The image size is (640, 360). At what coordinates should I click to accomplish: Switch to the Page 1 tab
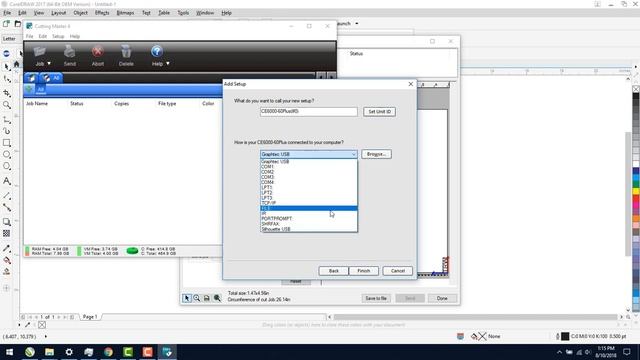(x=90, y=317)
